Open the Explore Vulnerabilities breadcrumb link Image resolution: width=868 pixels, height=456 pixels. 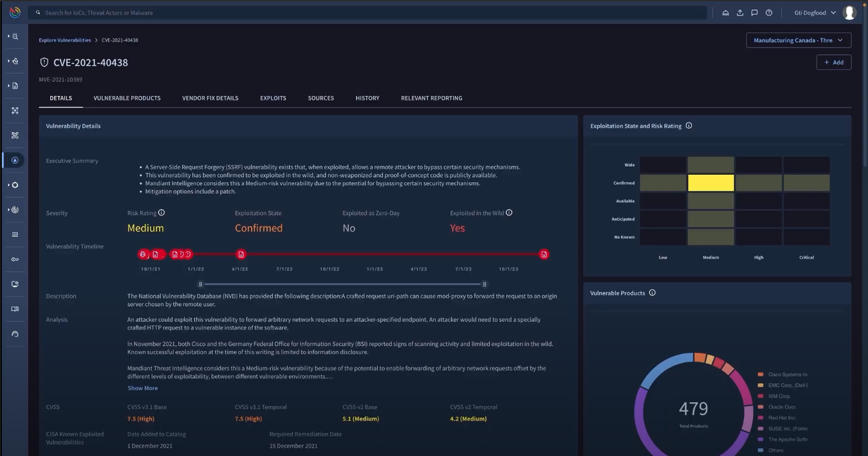pos(65,40)
